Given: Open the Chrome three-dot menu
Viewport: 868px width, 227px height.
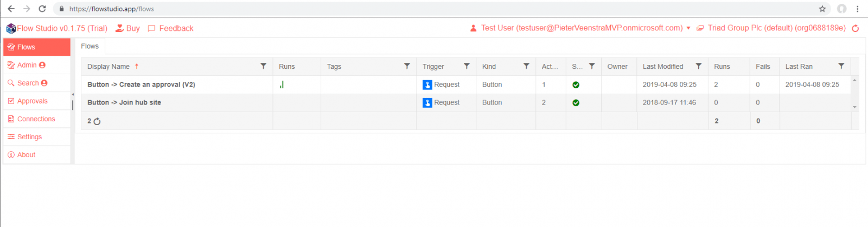Looking at the screenshot, I should (857, 9).
